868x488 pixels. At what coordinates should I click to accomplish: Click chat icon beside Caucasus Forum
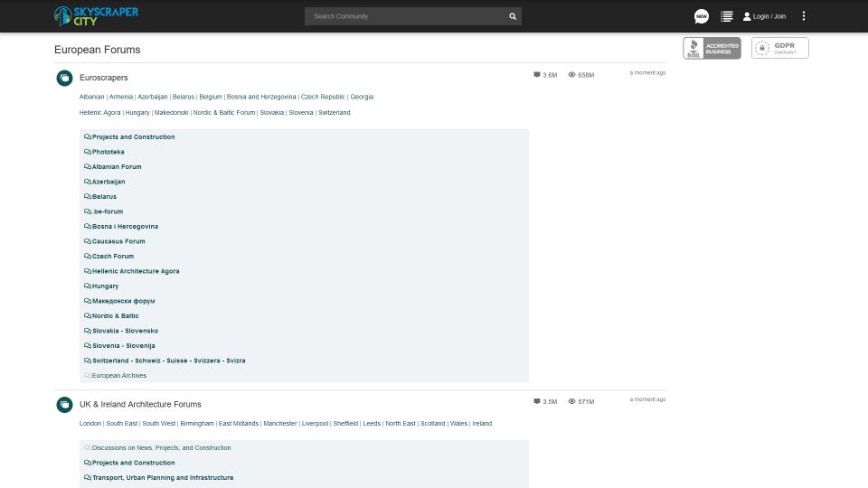(88, 242)
